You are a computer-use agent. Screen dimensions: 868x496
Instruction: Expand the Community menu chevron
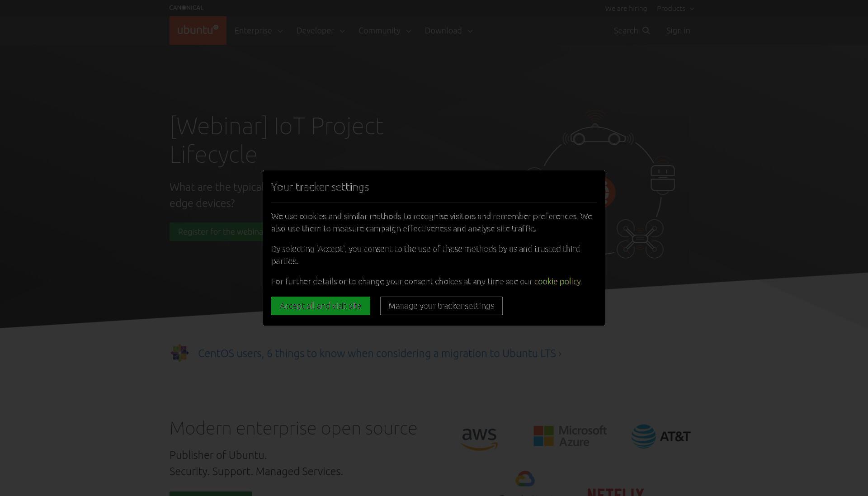point(409,31)
